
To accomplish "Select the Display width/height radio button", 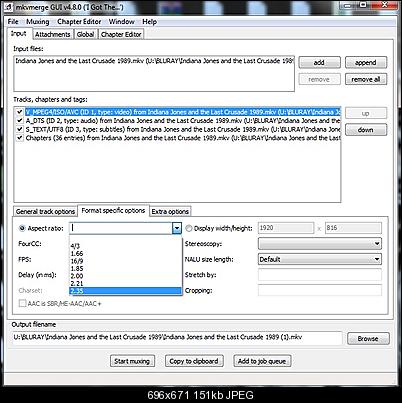I will pyautogui.click(x=189, y=228).
